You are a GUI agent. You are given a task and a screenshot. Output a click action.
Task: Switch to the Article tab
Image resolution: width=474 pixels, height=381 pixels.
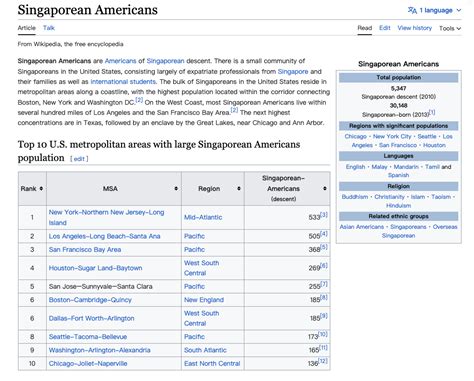(x=27, y=28)
